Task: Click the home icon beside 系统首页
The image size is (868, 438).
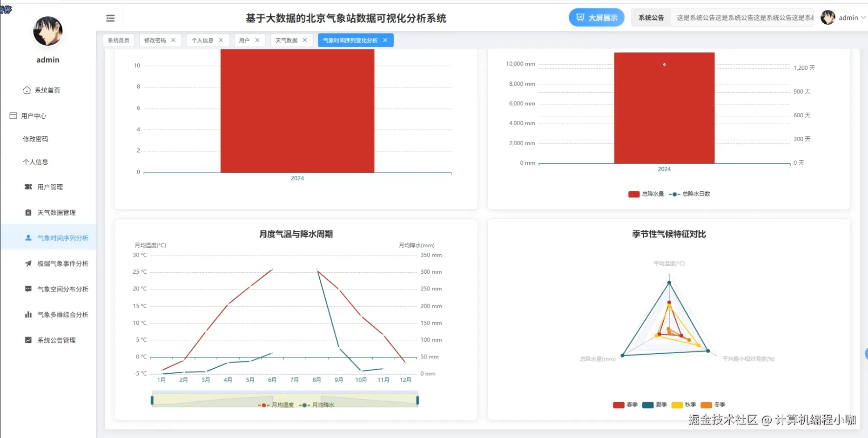Action: coord(27,90)
